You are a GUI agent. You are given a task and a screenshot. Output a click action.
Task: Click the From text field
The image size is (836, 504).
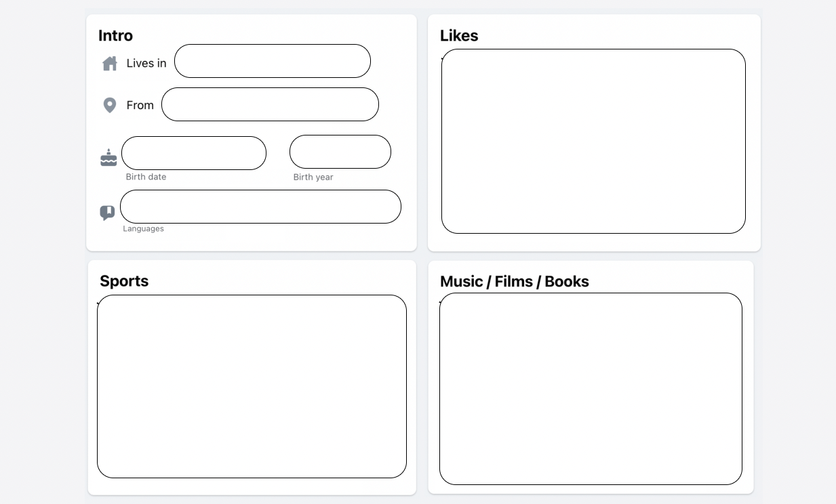[270, 104]
